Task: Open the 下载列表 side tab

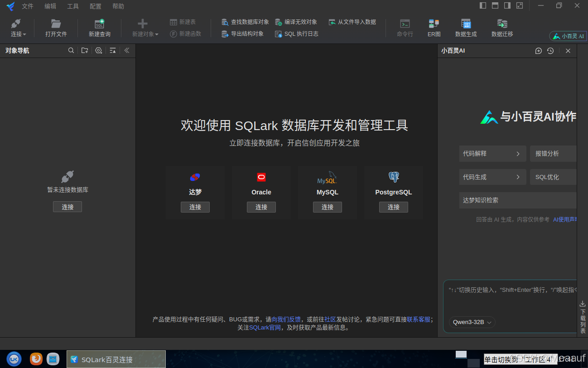Action: [583, 317]
